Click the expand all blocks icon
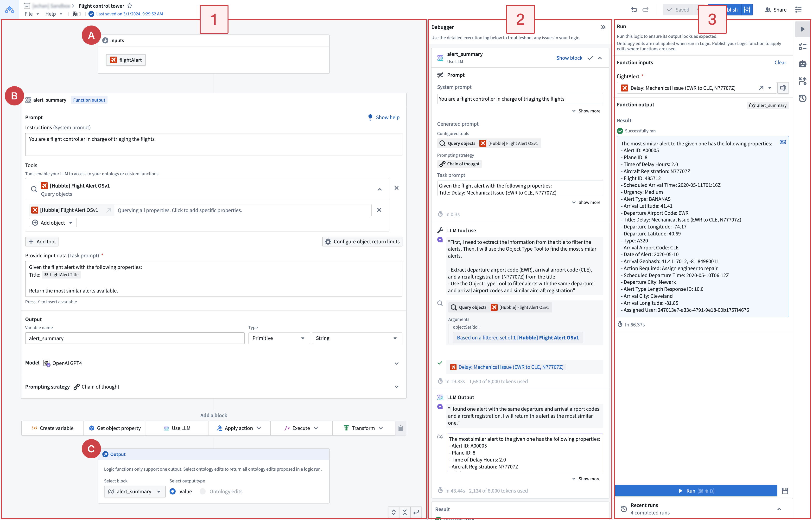 pos(394,512)
